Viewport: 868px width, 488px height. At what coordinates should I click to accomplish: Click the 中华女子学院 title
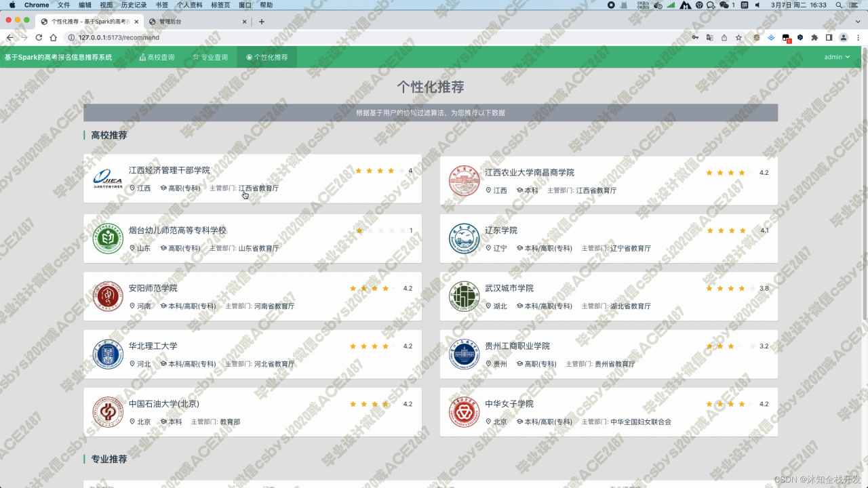[509, 403]
